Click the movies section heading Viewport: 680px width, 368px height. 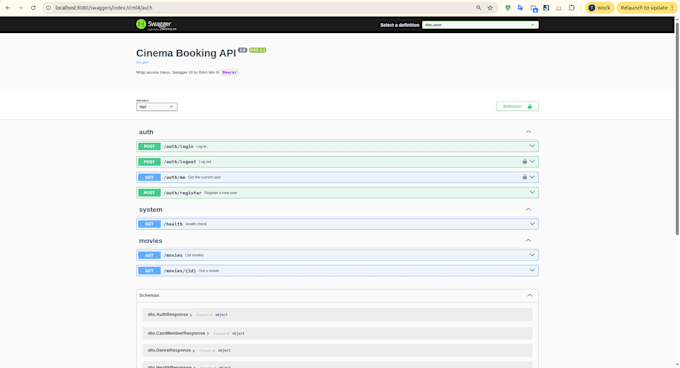pos(150,241)
